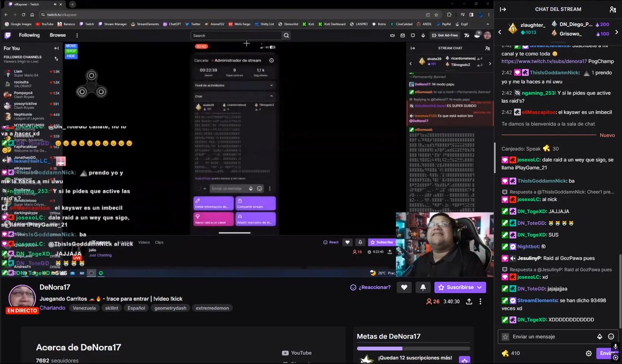Viewport: 622px width, 364px height.
Task: Bookmark this page with the star icon
Action: (436, 14)
